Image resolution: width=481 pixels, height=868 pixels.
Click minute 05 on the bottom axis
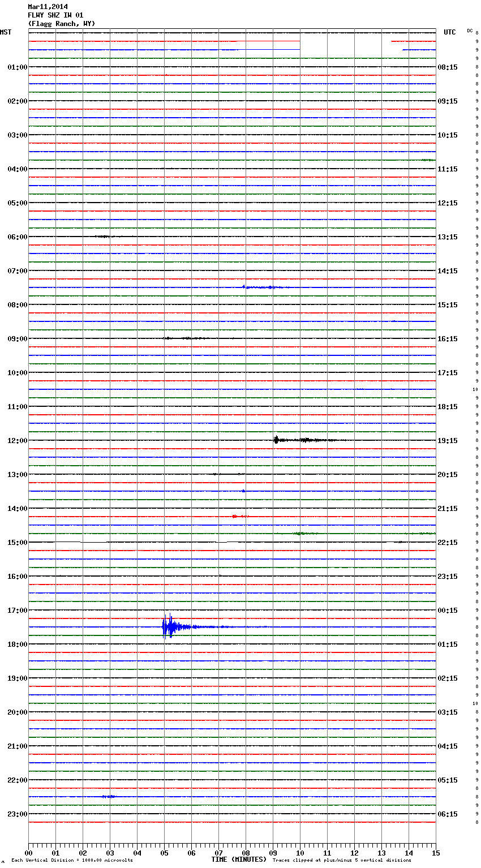coord(164,853)
